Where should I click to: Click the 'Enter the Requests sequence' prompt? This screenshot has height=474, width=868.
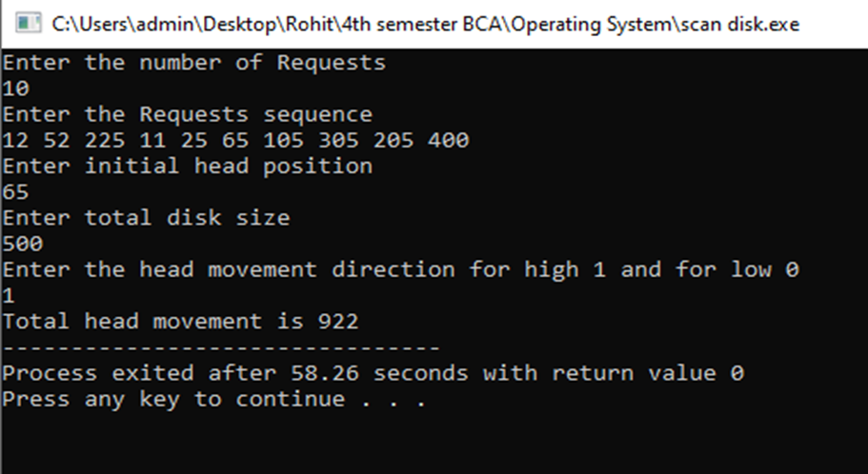click(188, 114)
